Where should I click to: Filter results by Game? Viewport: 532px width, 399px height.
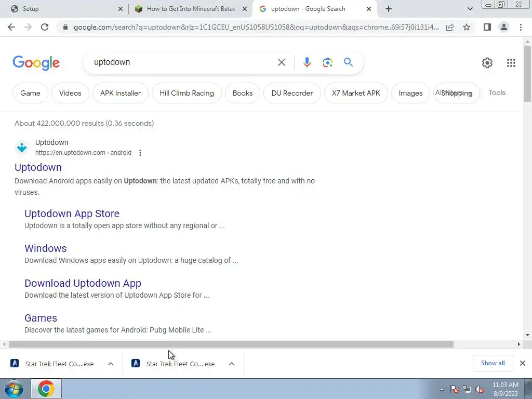30,93
